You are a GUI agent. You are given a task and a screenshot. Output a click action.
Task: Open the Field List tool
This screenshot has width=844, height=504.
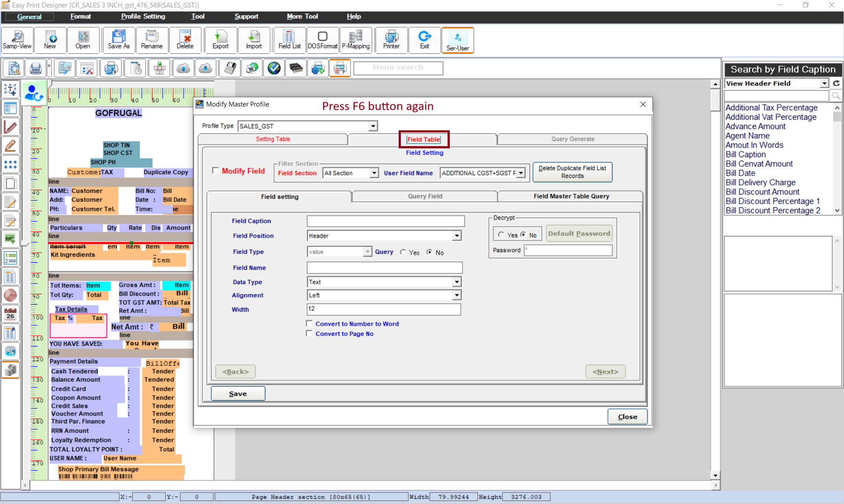click(x=289, y=40)
